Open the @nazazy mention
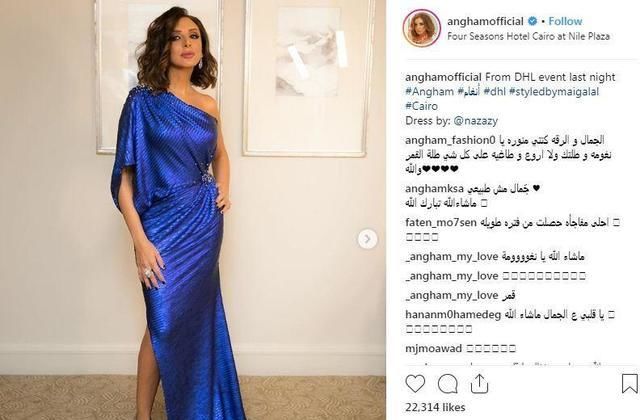The width and height of the screenshot is (640, 420). pos(476,121)
